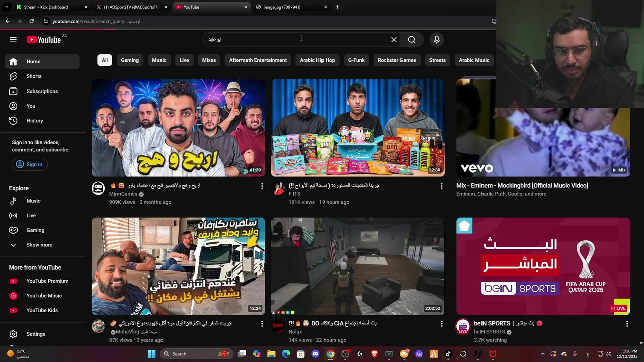Select the Rockstar Games chip
This screenshot has height=362, width=644.
pyautogui.click(x=397, y=60)
